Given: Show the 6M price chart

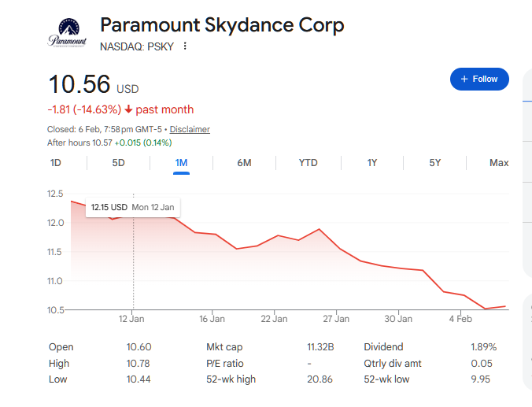Looking at the screenshot, I should click(244, 163).
